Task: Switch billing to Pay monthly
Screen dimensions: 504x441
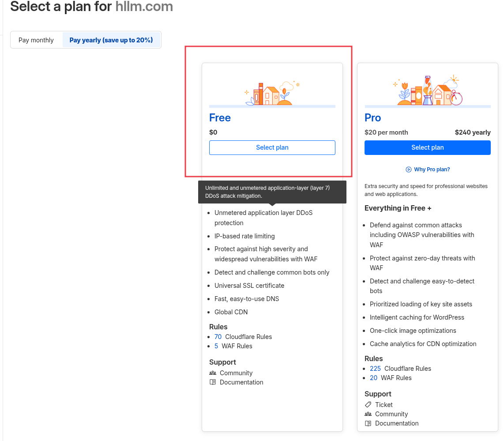Action: click(36, 40)
